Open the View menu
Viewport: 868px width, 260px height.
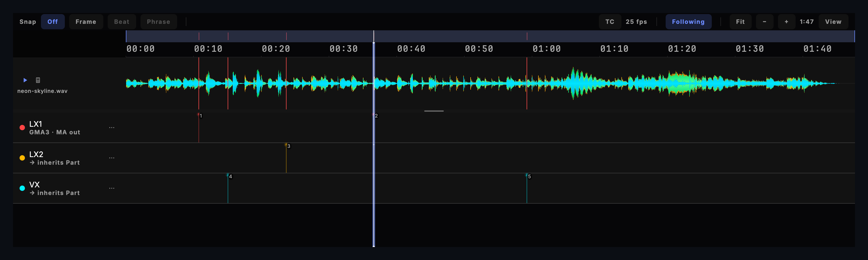833,22
